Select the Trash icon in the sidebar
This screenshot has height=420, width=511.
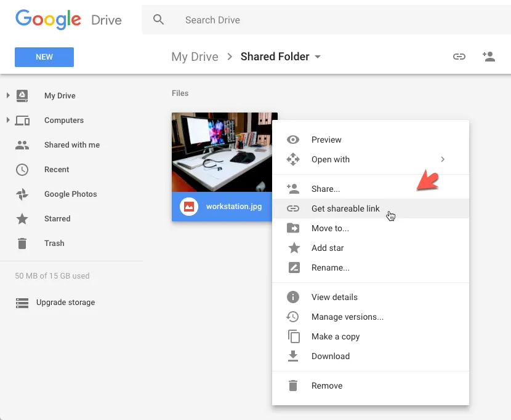[22, 243]
